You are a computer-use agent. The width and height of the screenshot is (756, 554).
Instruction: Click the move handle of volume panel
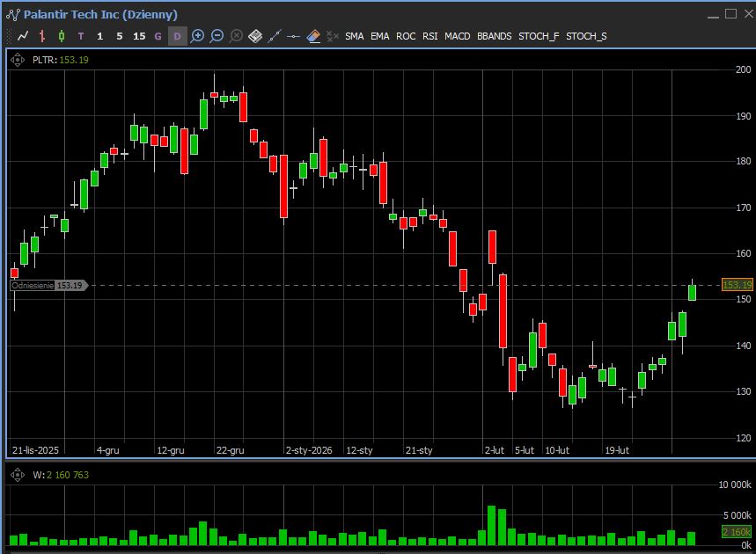pyautogui.click(x=18, y=475)
